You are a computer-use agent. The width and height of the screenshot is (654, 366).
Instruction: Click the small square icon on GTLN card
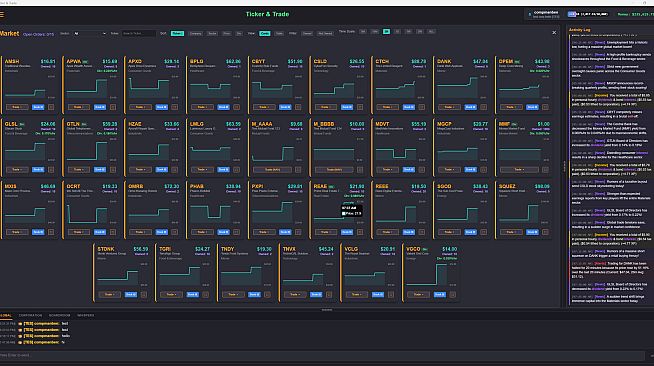click(113, 170)
